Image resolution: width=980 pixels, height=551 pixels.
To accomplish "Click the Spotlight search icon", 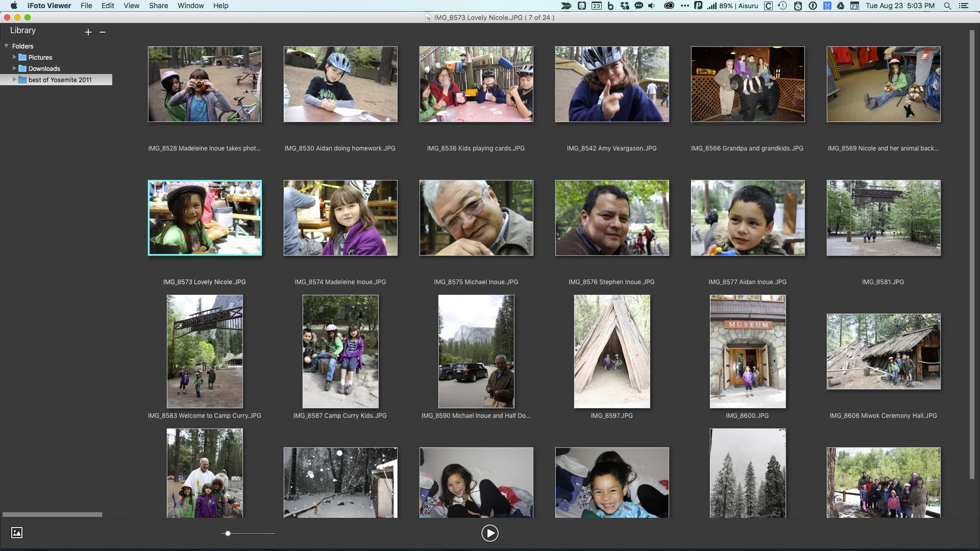I will pyautogui.click(x=947, y=6).
